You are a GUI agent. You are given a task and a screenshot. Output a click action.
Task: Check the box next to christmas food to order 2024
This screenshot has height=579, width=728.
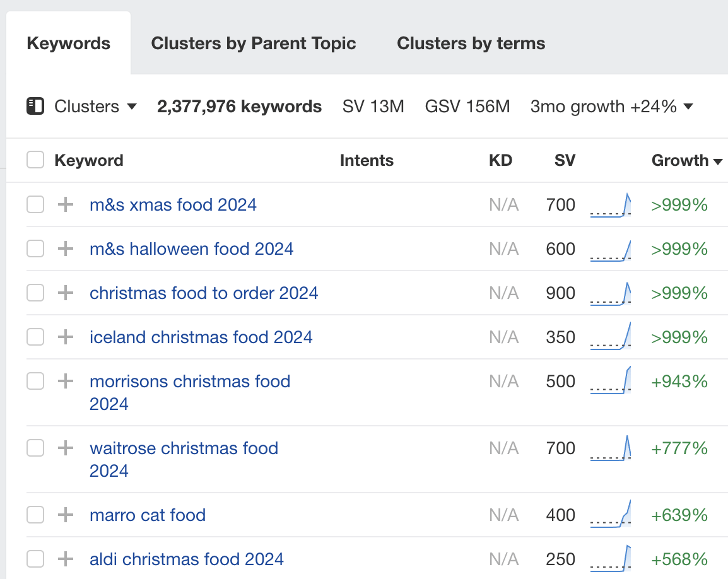click(35, 293)
